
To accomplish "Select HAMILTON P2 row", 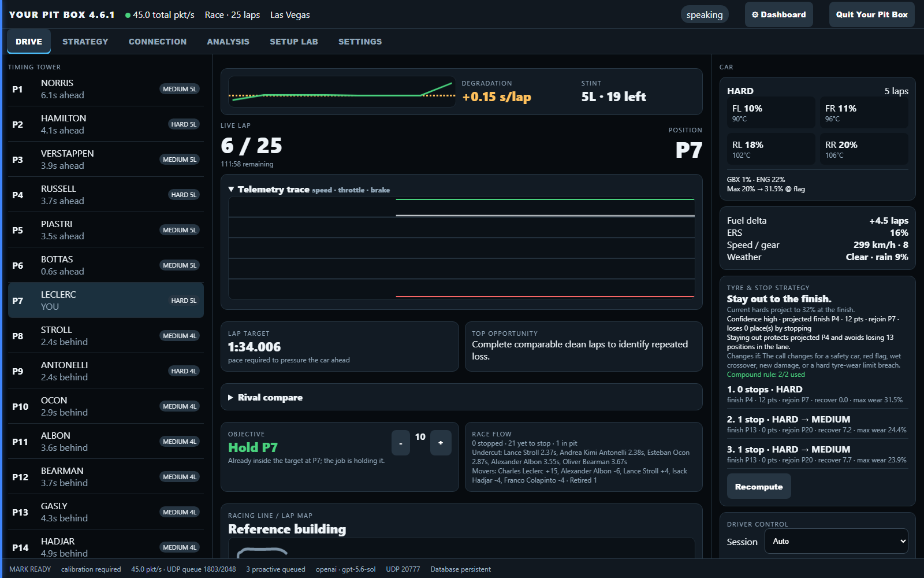I will coord(106,124).
